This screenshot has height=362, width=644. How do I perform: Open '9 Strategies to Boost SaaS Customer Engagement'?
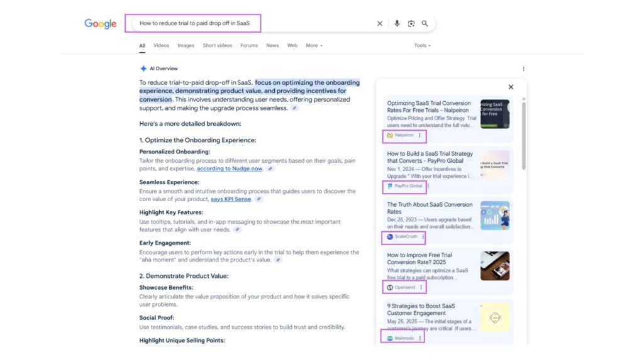point(421,309)
